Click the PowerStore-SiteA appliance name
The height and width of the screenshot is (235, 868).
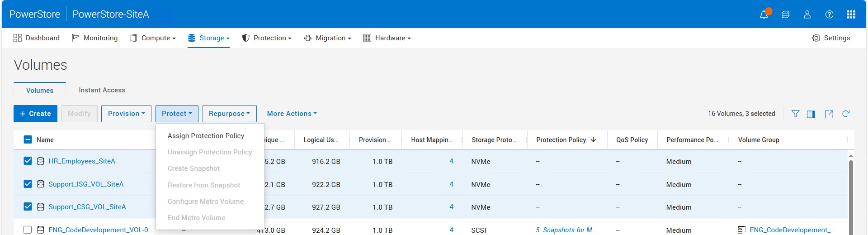point(111,14)
